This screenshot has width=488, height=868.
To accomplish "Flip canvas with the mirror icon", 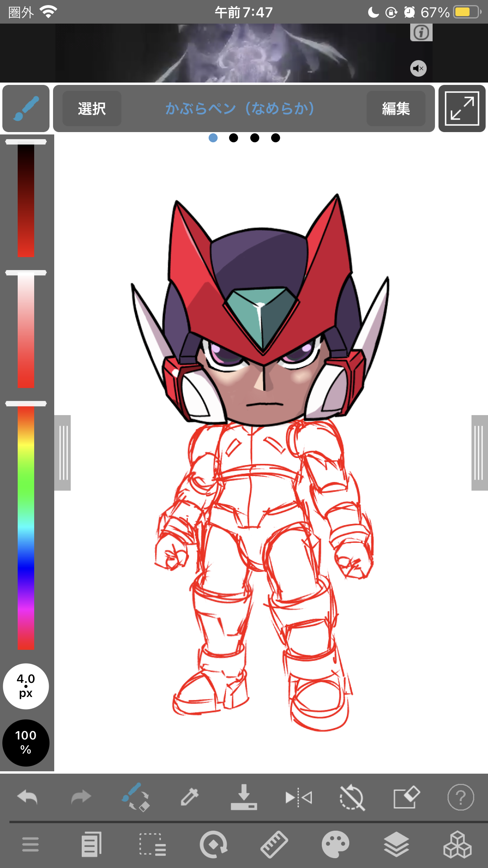I will click(x=298, y=797).
